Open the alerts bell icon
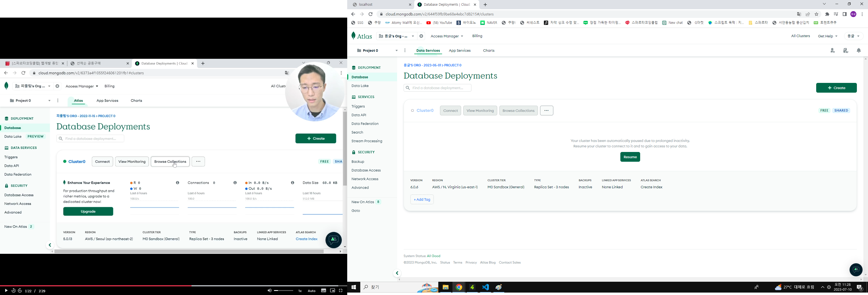This screenshot has width=868, height=295. coord(859,51)
